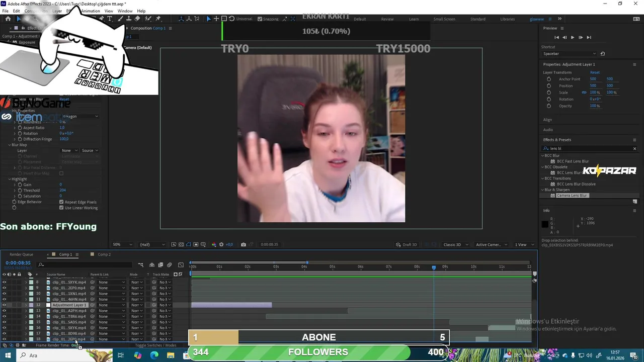
Task: Play the preview with Play button
Action: [x=573, y=37]
